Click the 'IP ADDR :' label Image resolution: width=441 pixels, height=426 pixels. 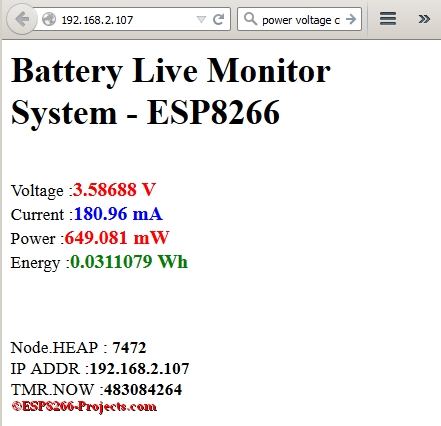(x=50, y=369)
